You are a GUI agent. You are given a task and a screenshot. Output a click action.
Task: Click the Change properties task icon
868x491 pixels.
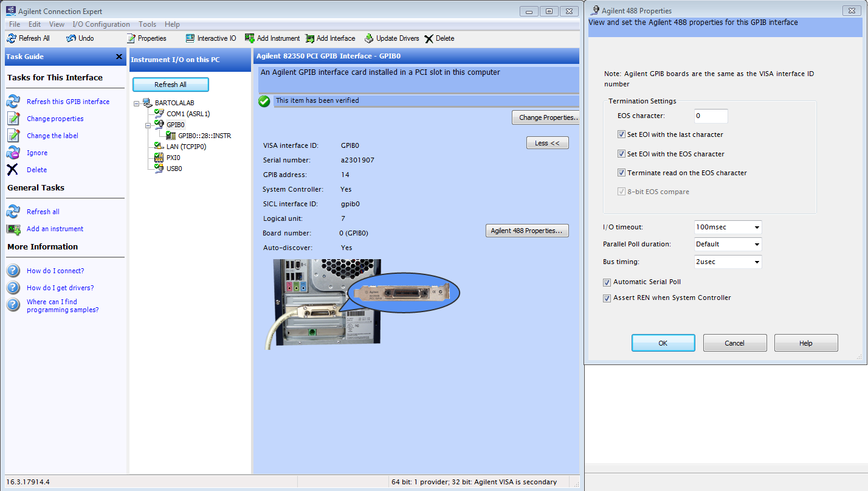pyautogui.click(x=13, y=119)
